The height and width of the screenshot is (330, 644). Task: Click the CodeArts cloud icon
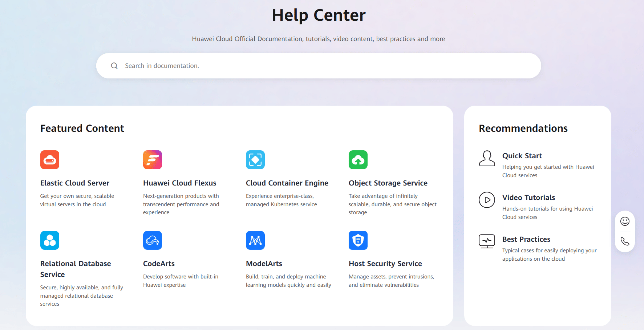point(153,240)
